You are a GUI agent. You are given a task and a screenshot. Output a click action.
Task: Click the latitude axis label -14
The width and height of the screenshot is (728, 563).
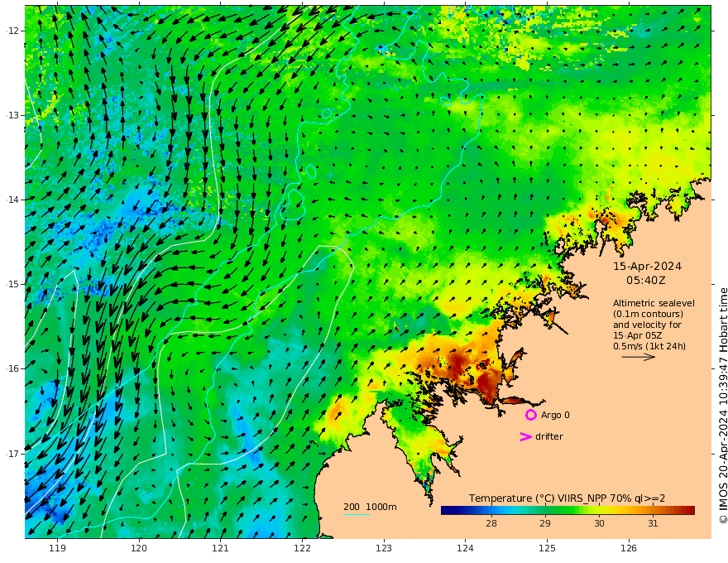(12, 200)
